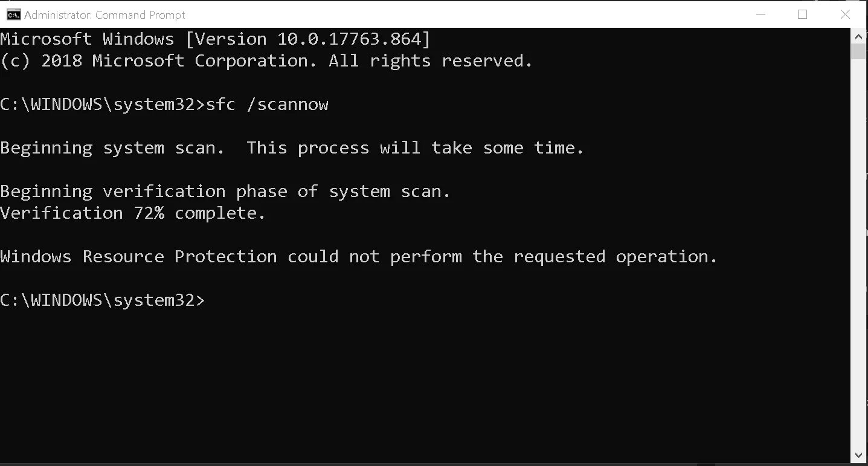
Task: Click the last C:\WINDOWS\system32> prompt
Action: coord(103,300)
